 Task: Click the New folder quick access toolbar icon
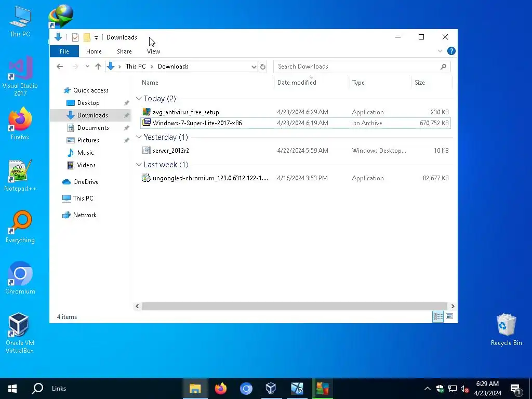[x=87, y=37]
